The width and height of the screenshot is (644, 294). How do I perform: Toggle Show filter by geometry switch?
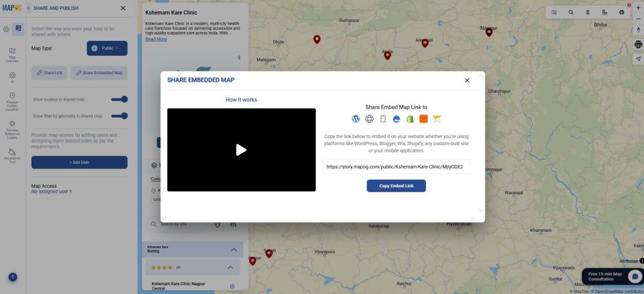coord(119,116)
